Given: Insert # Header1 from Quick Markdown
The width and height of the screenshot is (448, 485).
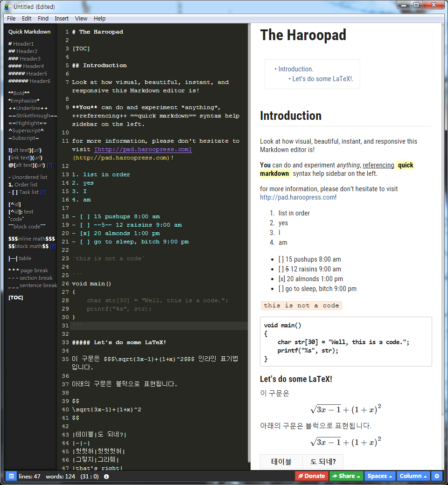Looking at the screenshot, I should coord(21,44).
